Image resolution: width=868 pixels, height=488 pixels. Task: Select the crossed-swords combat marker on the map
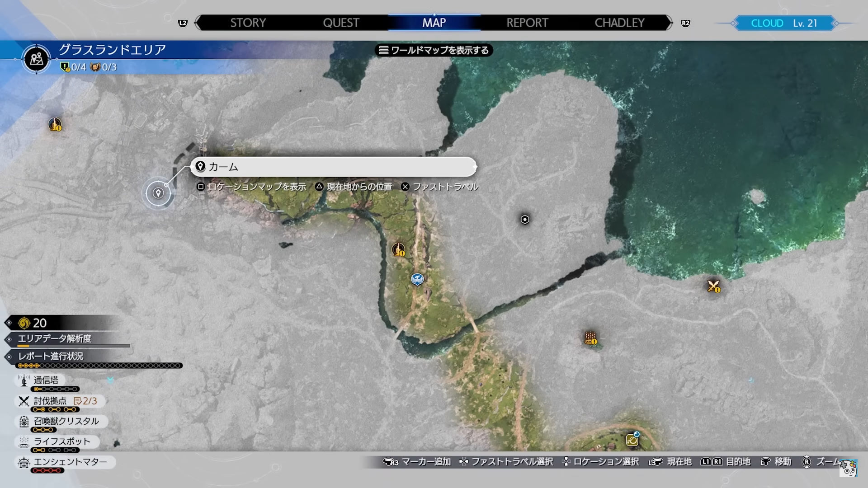point(713,286)
